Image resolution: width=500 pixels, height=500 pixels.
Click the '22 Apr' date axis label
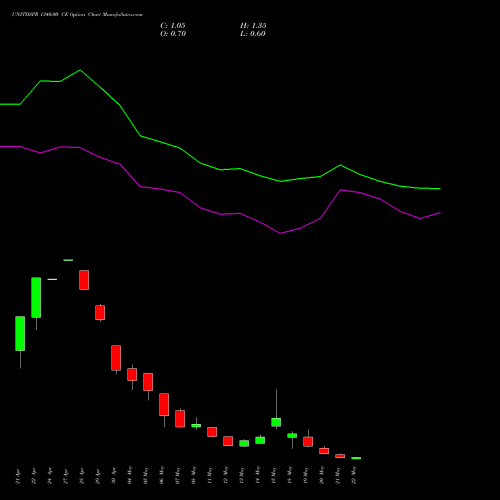pyautogui.click(x=34, y=476)
